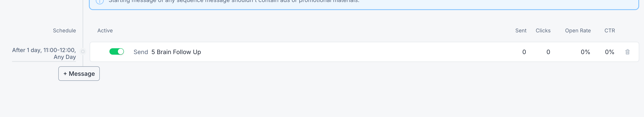Click the starting message info banner text
The height and width of the screenshot is (117, 644).
[234, 1]
